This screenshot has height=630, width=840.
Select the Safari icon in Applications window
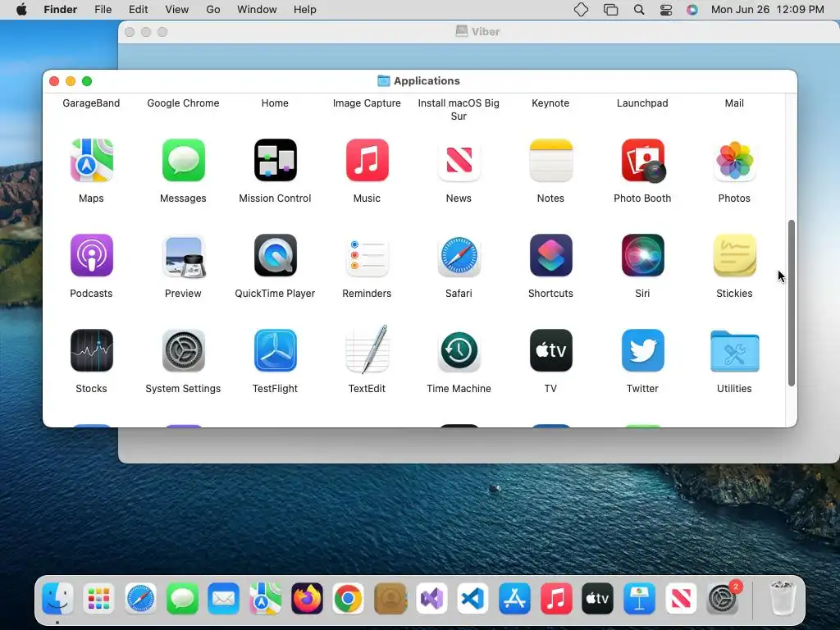tap(459, 256)
